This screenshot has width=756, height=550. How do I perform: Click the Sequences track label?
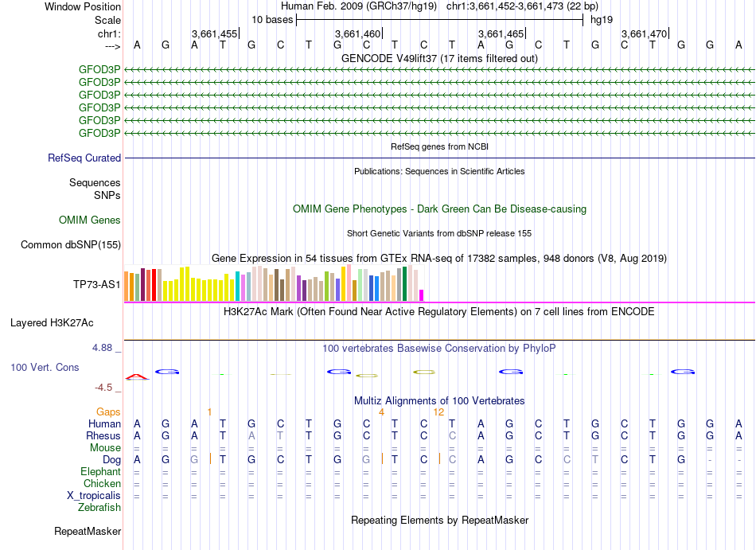[x=95, y=182]
